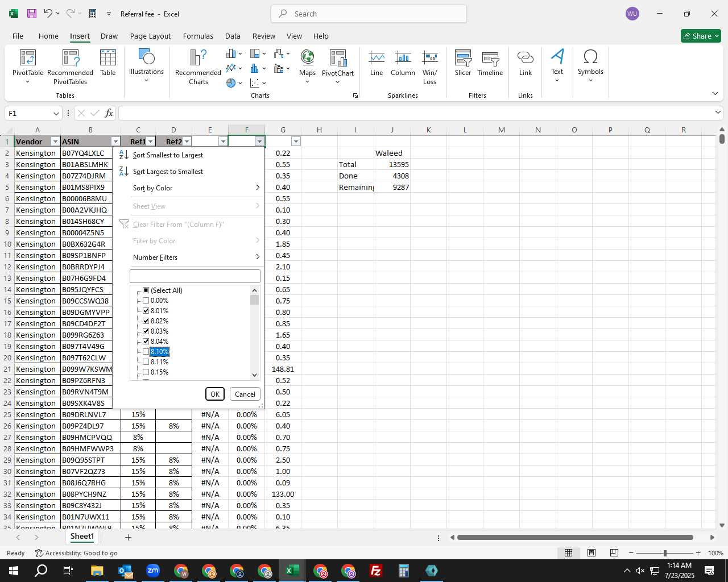The height and width of the screenshot is (582, 728).
Task: Collapse the ribbon display options arrow
Action: [x=715, y=93]
